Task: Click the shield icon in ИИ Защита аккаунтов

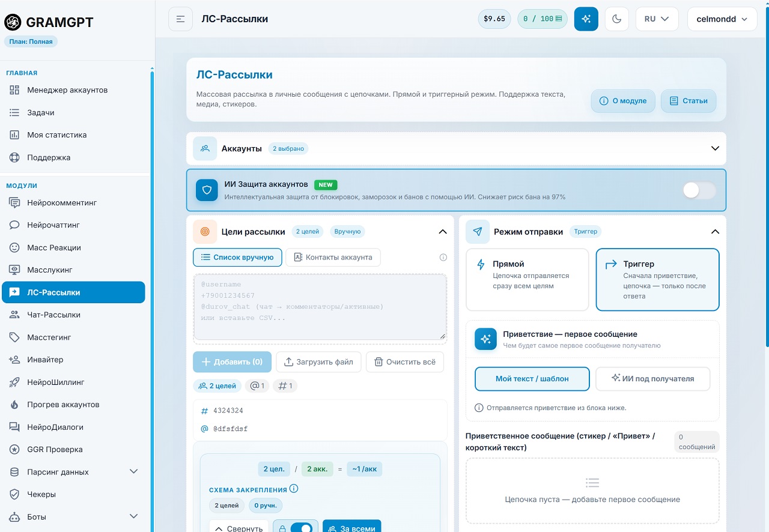Action: [x=207, y=190]
